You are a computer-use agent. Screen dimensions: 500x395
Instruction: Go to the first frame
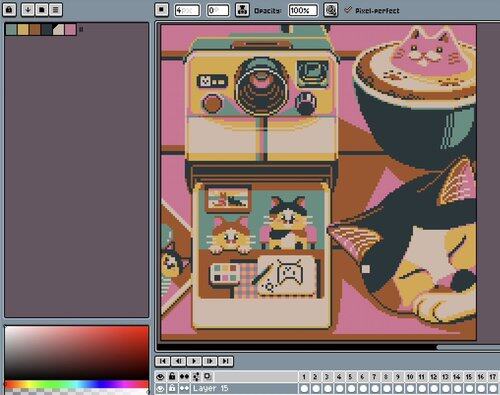coord(162,361)
